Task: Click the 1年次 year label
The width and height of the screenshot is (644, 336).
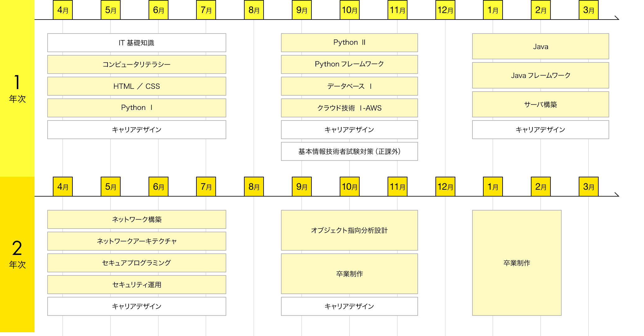Action: pyautogui.click(x=17, y=89)
